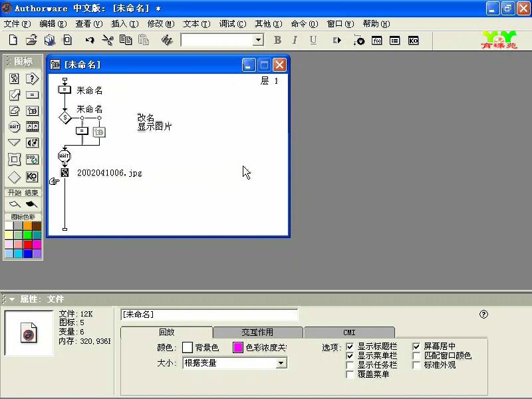Screen dimensions: 532x399
Task: Open the Control Panel from the toolbar
Action: (x=358, y=40)
